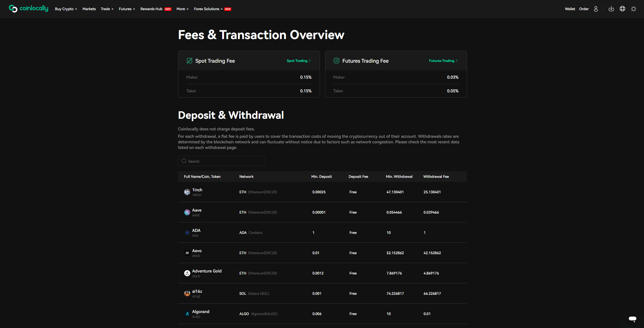This screenshot has width=644, height=328.
Task: Click the search magnifier icon
Action: pyautogui.click(x=184, y=161)
